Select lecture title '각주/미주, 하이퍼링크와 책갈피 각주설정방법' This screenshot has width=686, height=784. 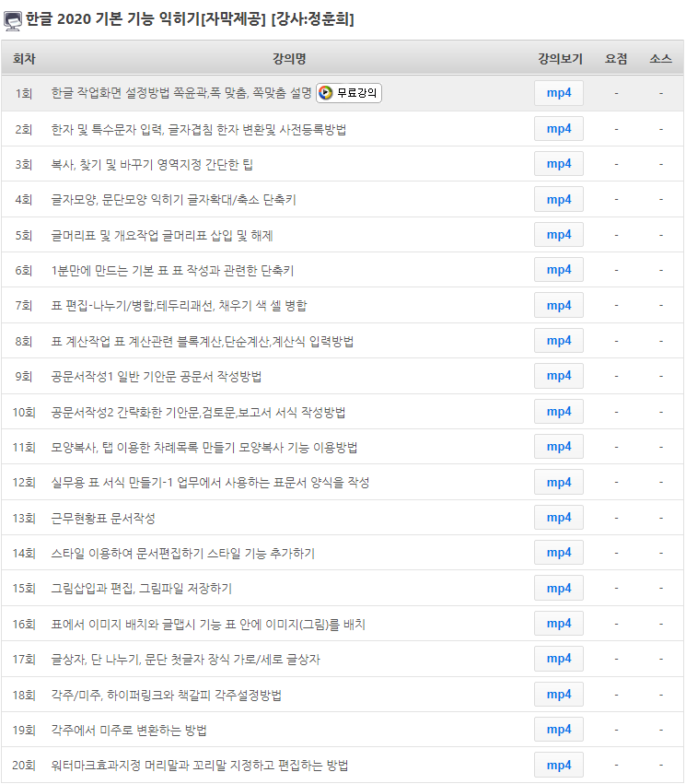pos(167,696)
